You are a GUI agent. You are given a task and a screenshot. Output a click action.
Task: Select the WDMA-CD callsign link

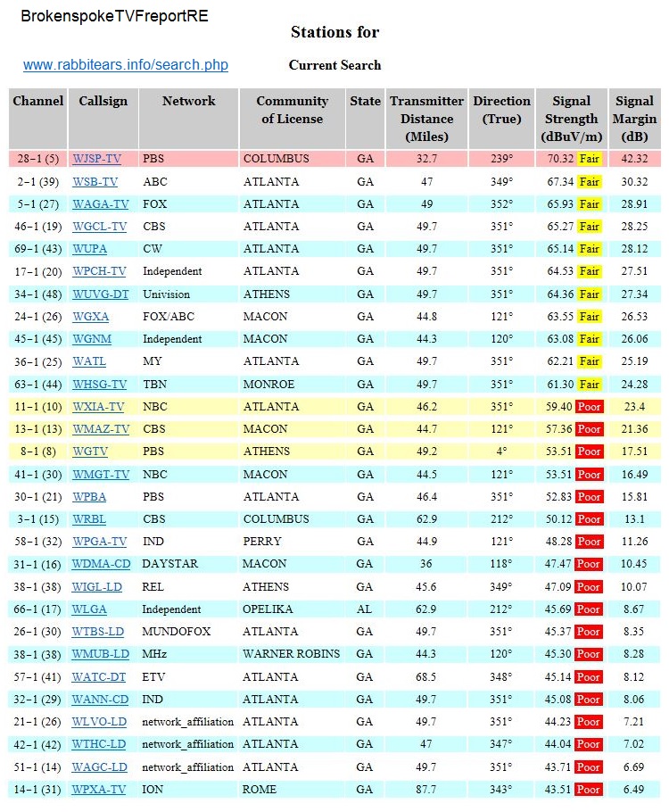(x=101, y=564)
